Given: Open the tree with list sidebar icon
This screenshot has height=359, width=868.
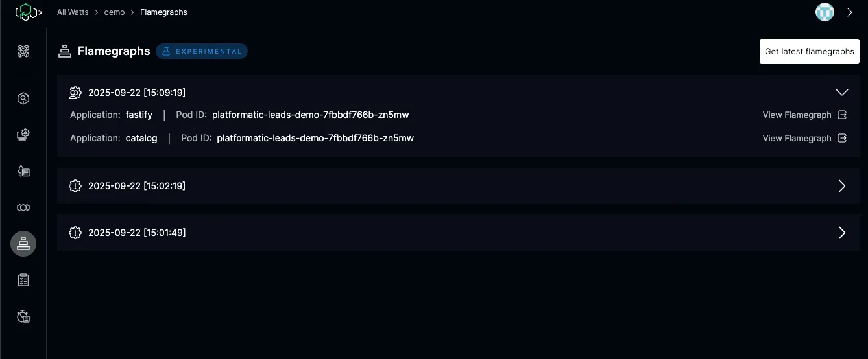Looking at the screenshot, I should [23, 171].
